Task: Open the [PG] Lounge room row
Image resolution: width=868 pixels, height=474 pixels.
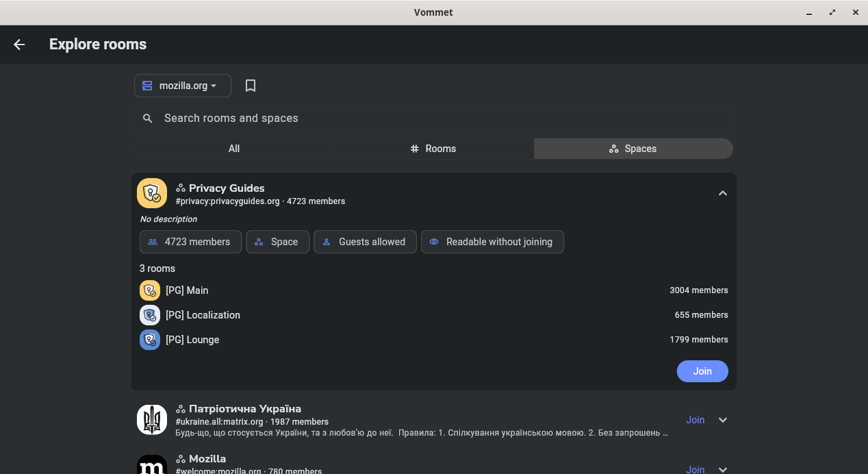Action: pos(434,340)
